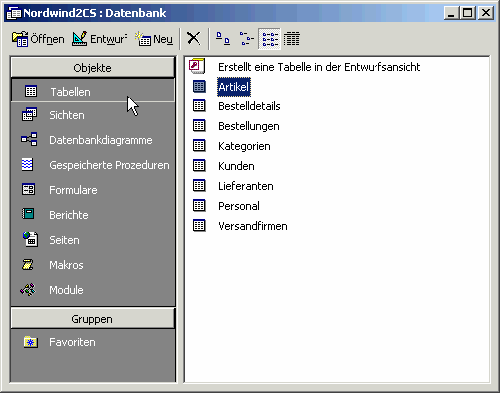Screen dimensions: 500x393
Task: Select the Bestellungen table
Action: 249,126
